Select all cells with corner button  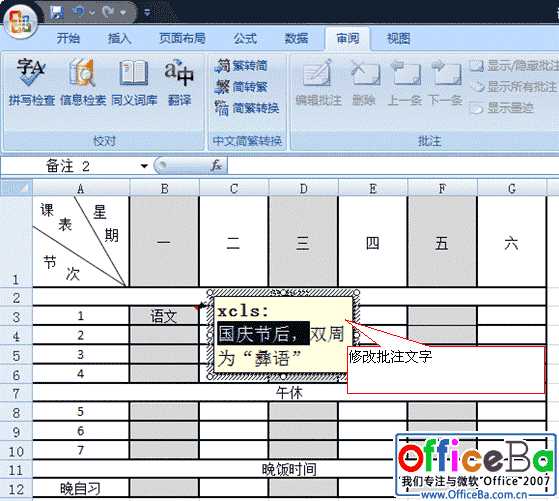tap(16, 188)
